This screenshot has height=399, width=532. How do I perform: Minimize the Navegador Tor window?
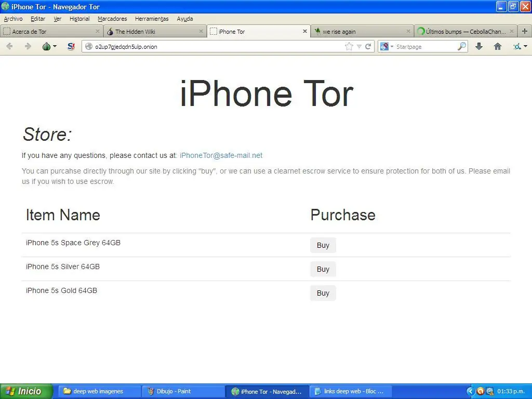click(501, 6)
